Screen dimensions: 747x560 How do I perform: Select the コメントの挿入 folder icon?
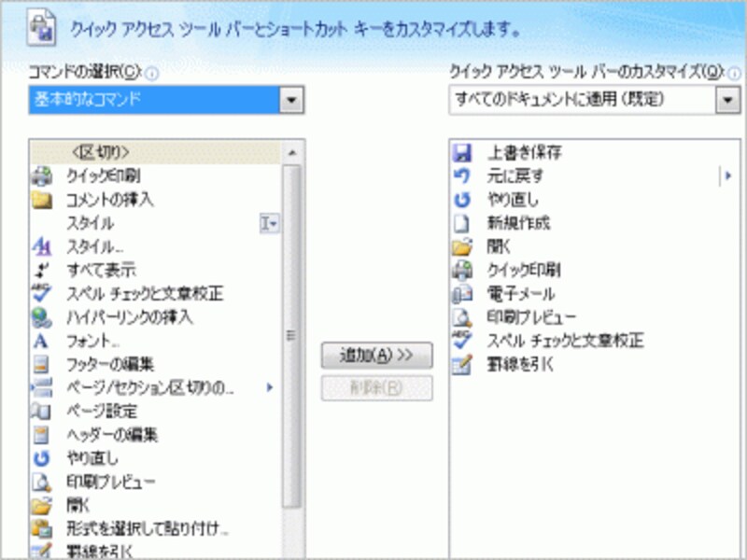point(41,200)
